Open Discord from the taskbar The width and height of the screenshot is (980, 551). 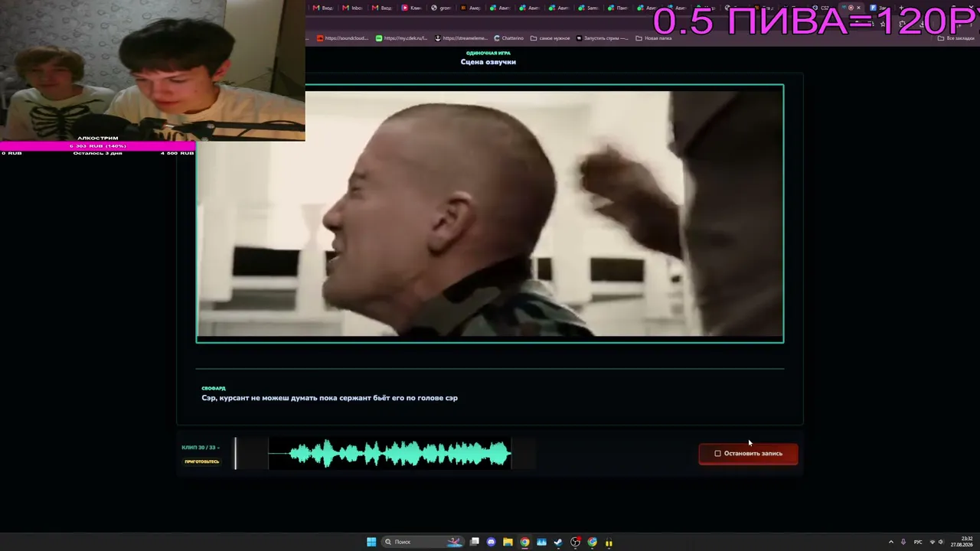[x=492, y=542]
